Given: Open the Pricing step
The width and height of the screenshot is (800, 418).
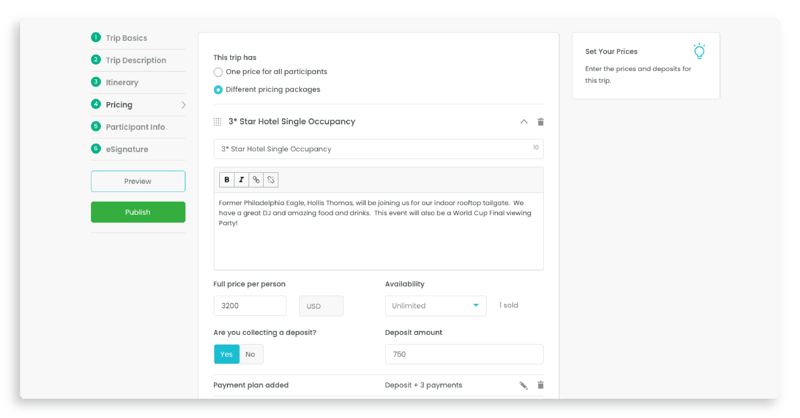Looking at the screenshot, I should [x=119, y=105].
